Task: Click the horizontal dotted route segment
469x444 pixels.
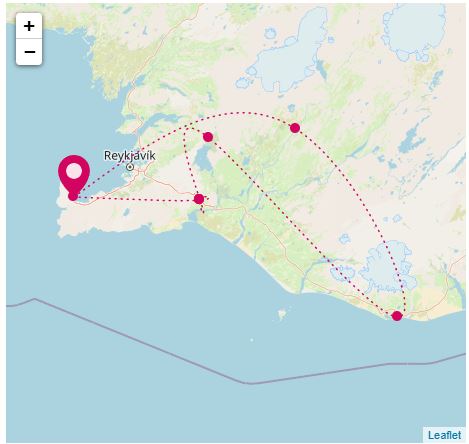Action: tap(138, 199)
